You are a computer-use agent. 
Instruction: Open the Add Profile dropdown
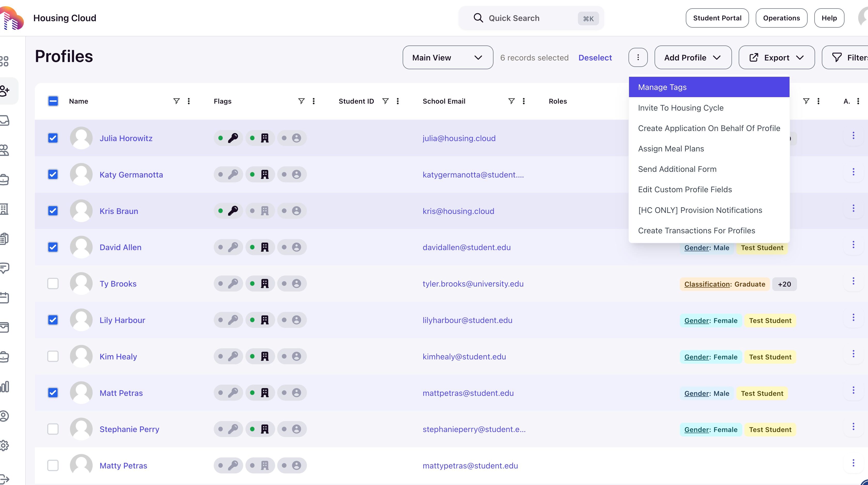pyautogui.click(x=693, y=57)
